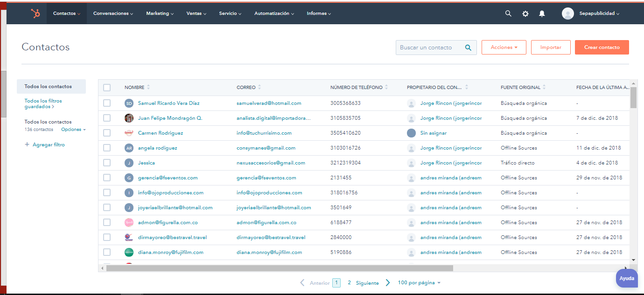Click the Buscar un contacto search field

coord(429,48)
